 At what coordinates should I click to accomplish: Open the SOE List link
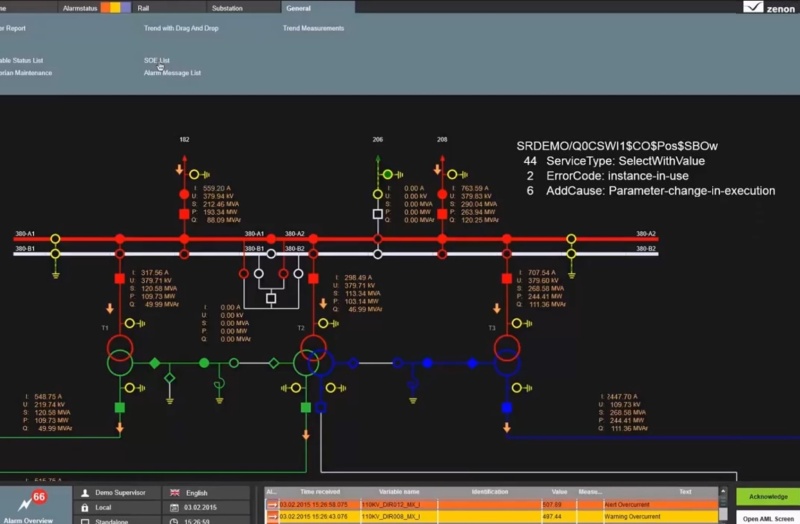point(157,60)
